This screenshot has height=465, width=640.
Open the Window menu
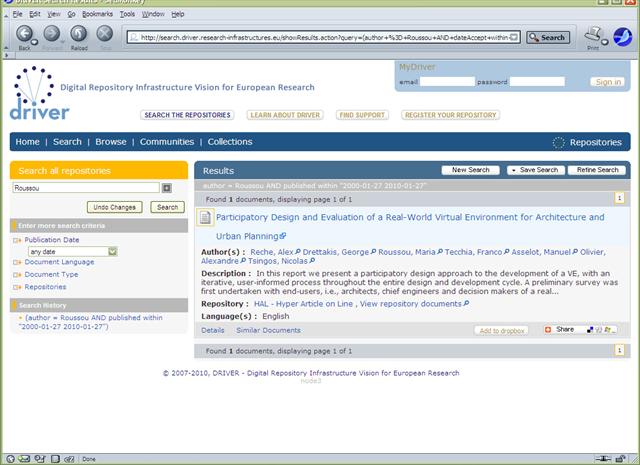(x=153, y=14)
